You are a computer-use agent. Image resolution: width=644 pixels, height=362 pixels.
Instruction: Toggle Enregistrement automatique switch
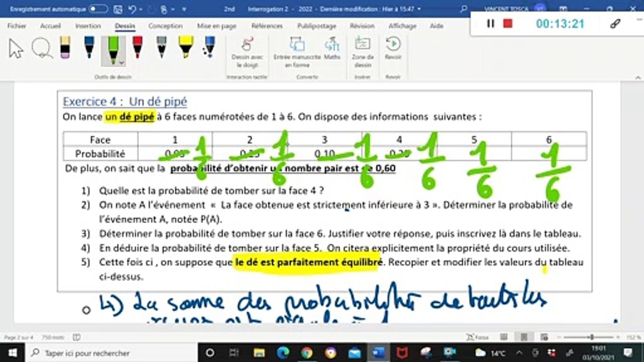(99, 9)
